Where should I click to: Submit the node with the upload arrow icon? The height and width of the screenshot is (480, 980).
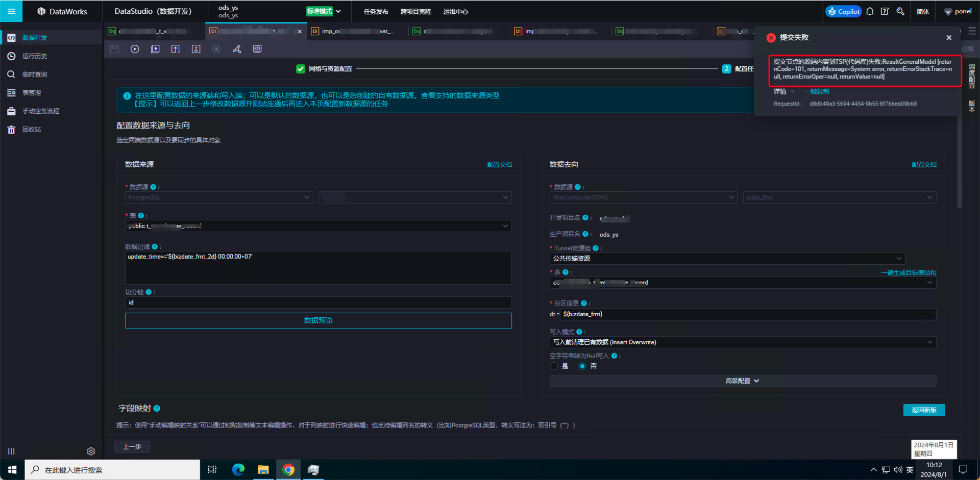point(176,49)
